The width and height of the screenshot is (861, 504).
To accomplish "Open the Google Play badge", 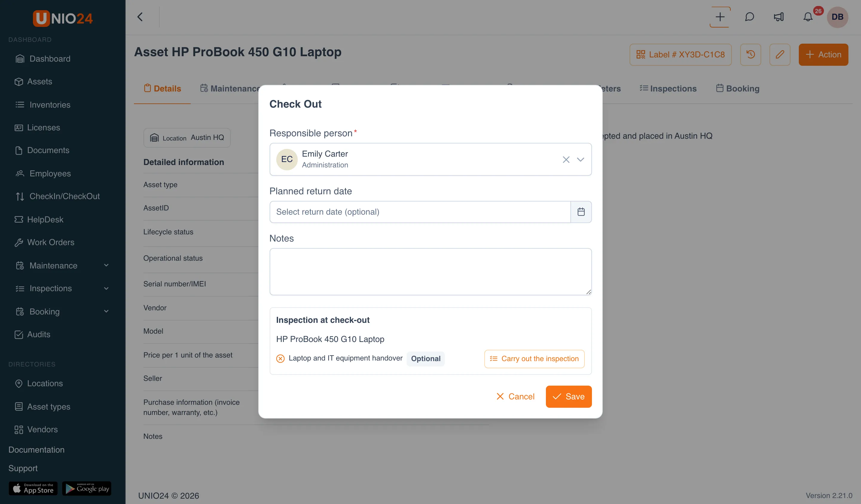I will click(x=87, y=489).
